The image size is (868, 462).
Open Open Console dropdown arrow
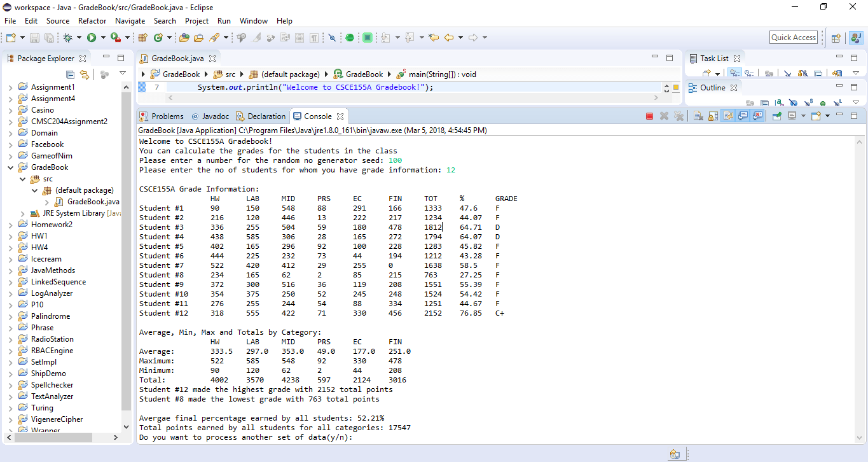[827, 116]
